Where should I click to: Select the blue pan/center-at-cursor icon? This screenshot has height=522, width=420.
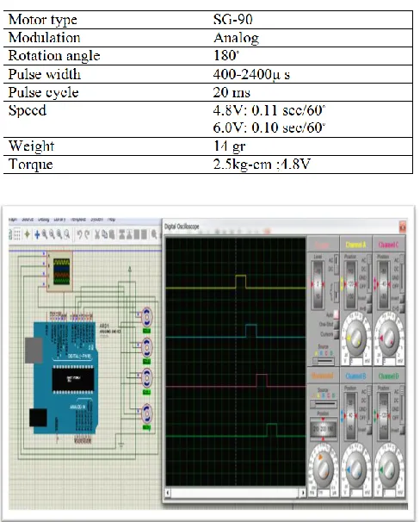[37, 234]
